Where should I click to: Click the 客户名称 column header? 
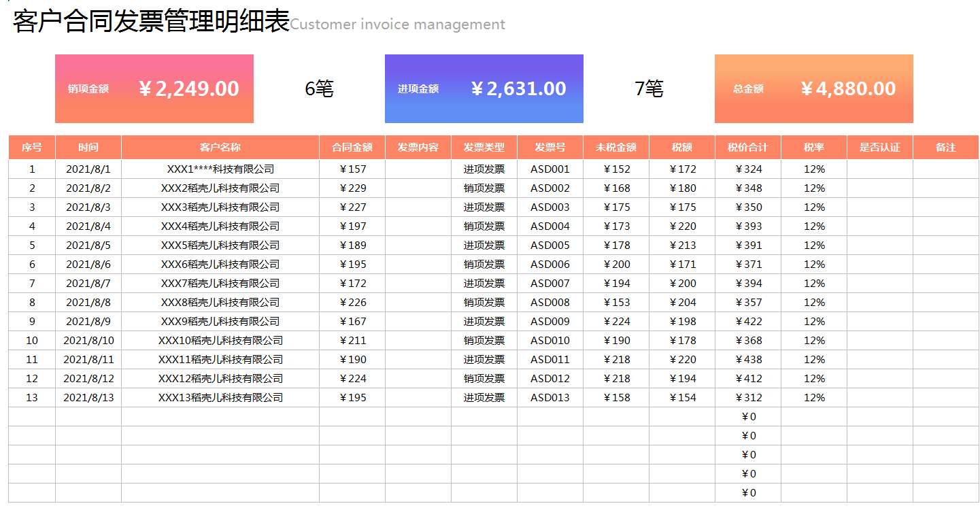[220, 148]
